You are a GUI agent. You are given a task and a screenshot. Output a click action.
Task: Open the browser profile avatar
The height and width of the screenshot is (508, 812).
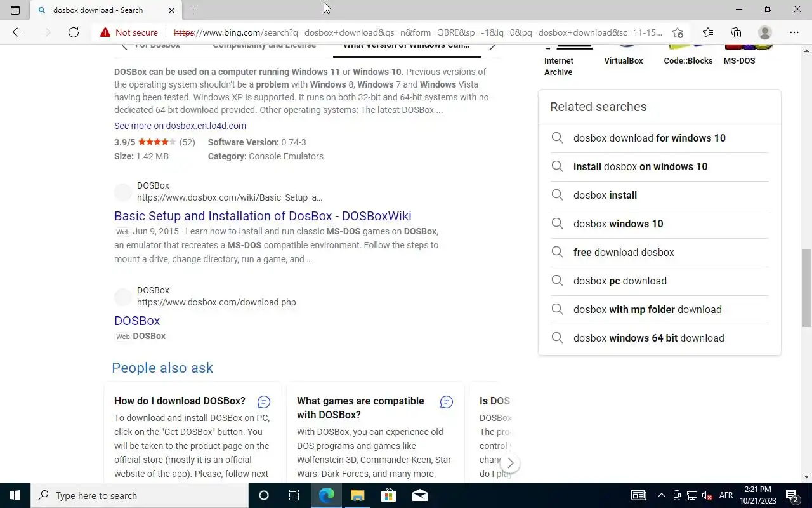point(765,32)
